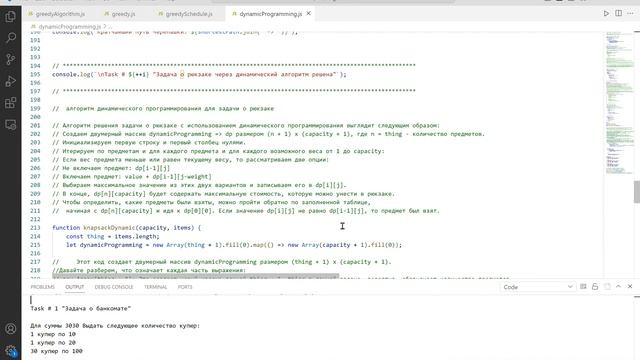This screenshot has height=360, width=640.
Task: Click 'Task # 1' output line
Action: pyautogui.click(x=80, y=309)
